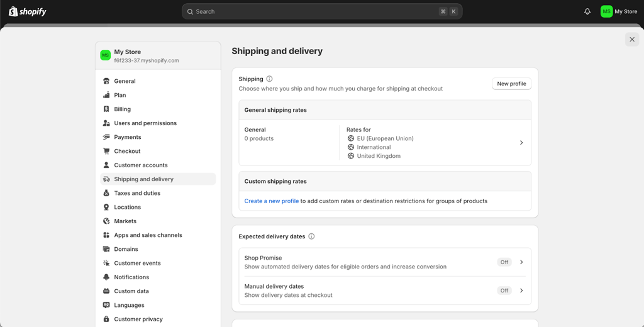Click the General shipping rates heading
The image size is (644, 327).
click(x=275, y=109)
